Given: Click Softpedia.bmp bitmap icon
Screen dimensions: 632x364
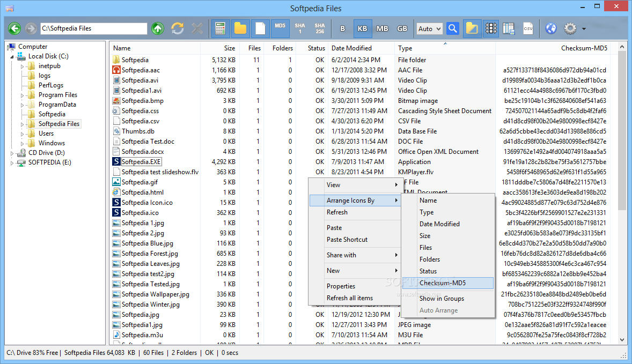Looking at the screenshot, I should [116, 101].
